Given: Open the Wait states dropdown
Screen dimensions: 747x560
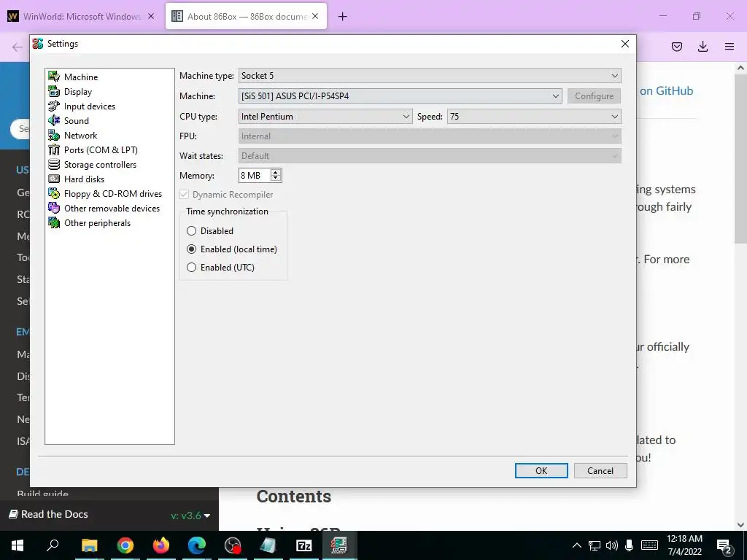Looking at the screenshot, I should click(430, 156).
